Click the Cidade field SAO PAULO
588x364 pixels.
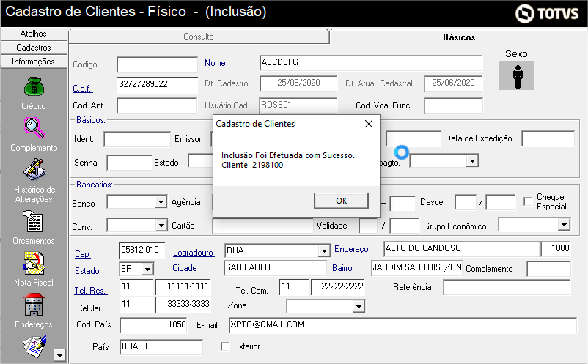click(x=275, y=268)
